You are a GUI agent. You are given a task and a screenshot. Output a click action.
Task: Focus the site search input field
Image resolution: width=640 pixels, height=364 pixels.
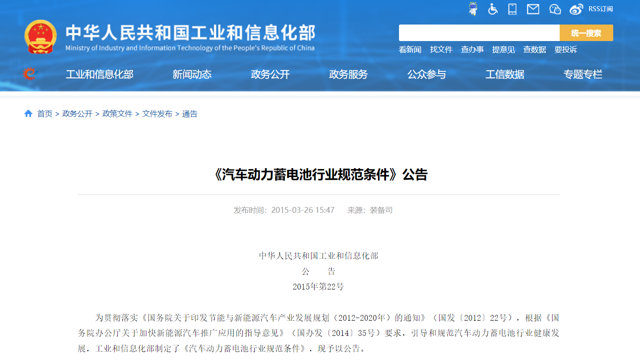click(x=479, y=33)
